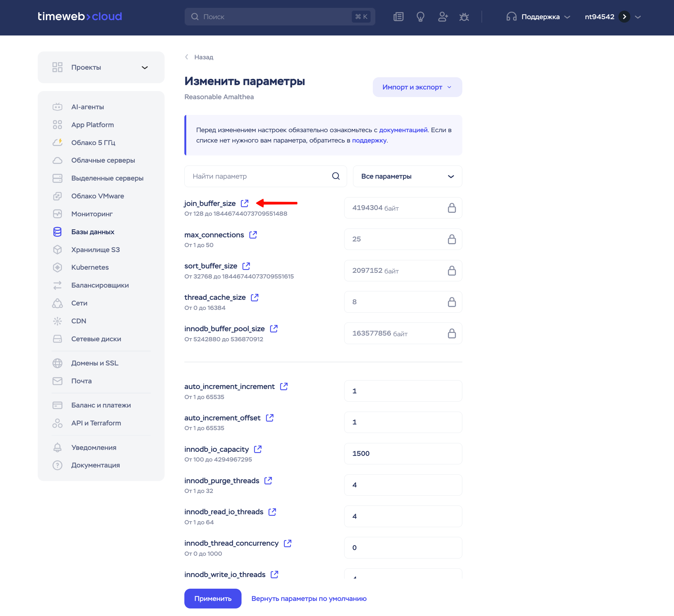Viewport: 674px width, 616px height.
Task: Click the lock icon for thread_cache_size
Action: pyautogui.click(x=452, y=302)
